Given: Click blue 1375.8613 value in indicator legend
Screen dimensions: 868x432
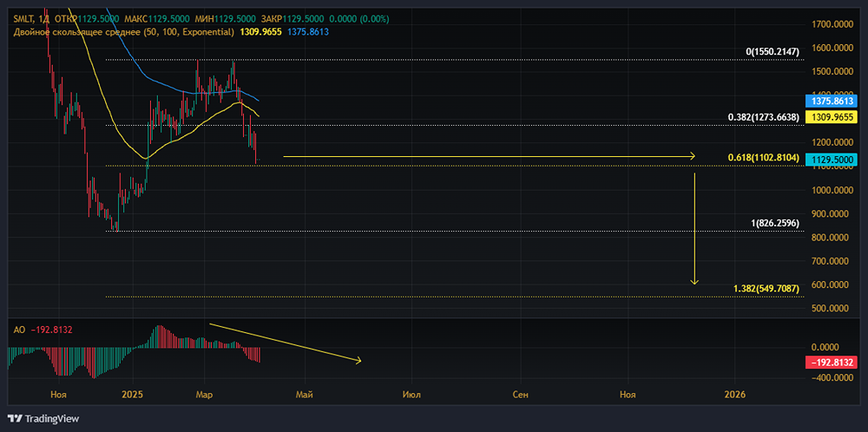Looking at the screenshot, I should 307,32.
